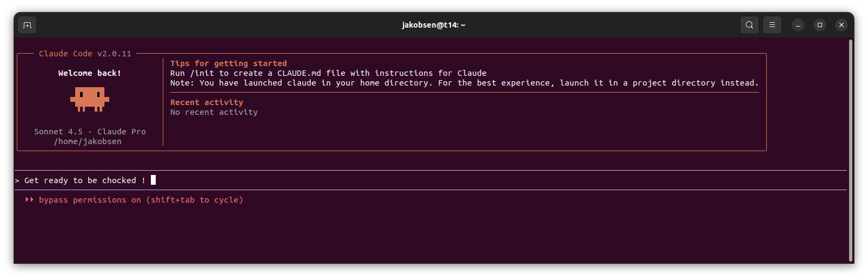Click the /home/jakobsen directory path
Image resolution: width=868 pixels, height=279 pixels.
click(x=88, y=141)
